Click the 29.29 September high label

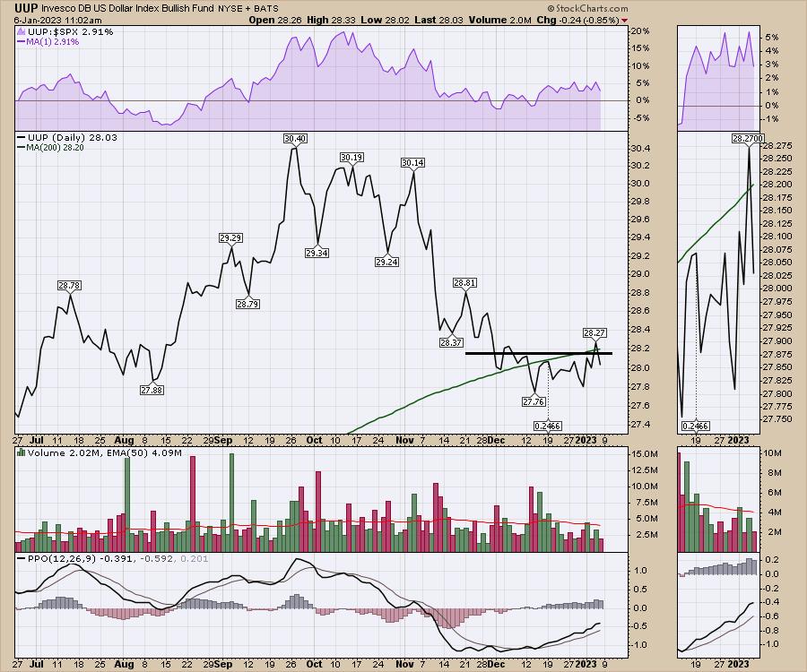pos(230,237)
